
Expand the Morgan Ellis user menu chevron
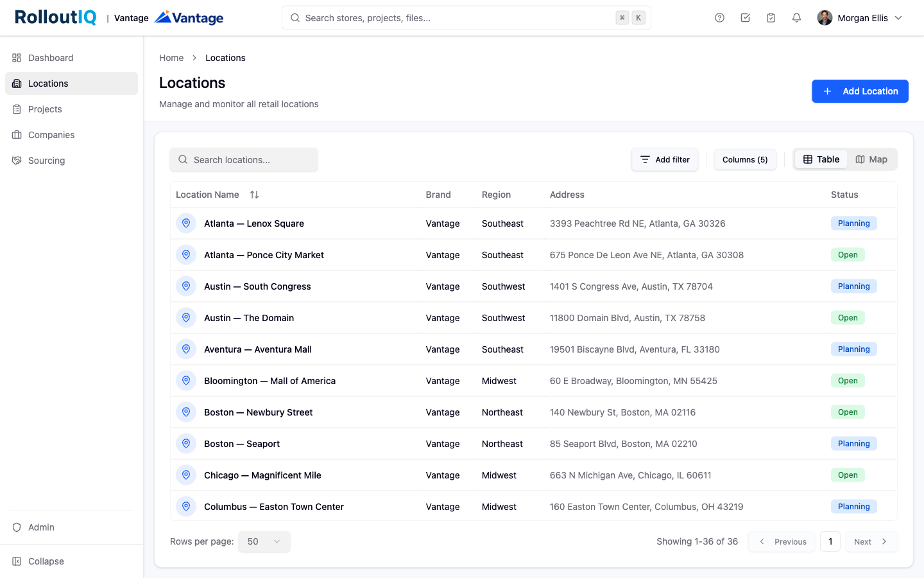tap(898, 18)
